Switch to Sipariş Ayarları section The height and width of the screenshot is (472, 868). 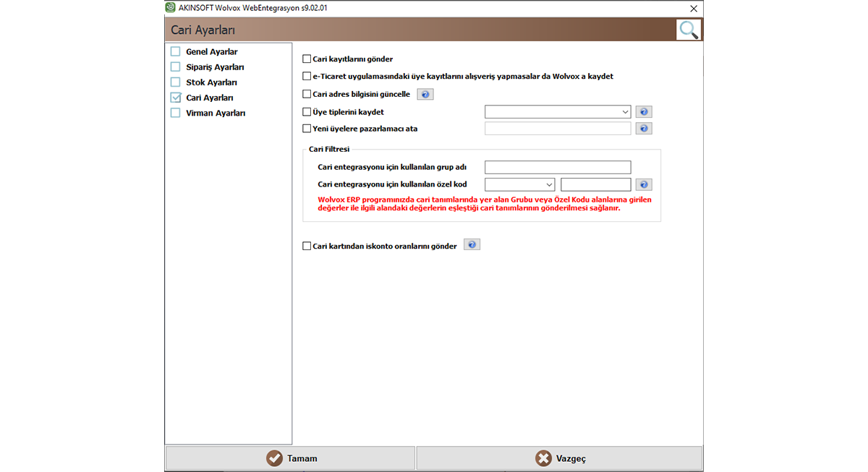coord(215,67)
